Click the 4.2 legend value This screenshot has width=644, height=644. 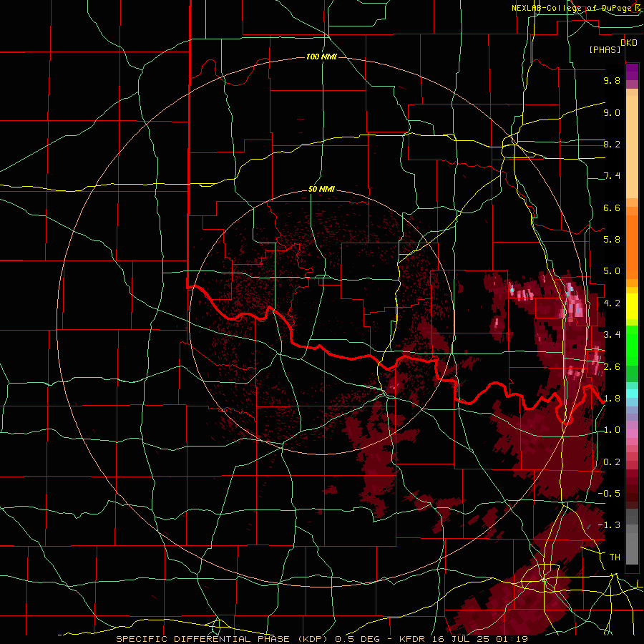click(x=612, y=303)
